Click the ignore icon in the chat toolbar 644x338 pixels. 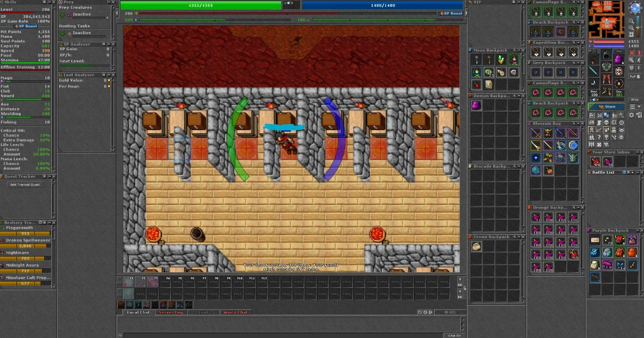coord(425,312)
